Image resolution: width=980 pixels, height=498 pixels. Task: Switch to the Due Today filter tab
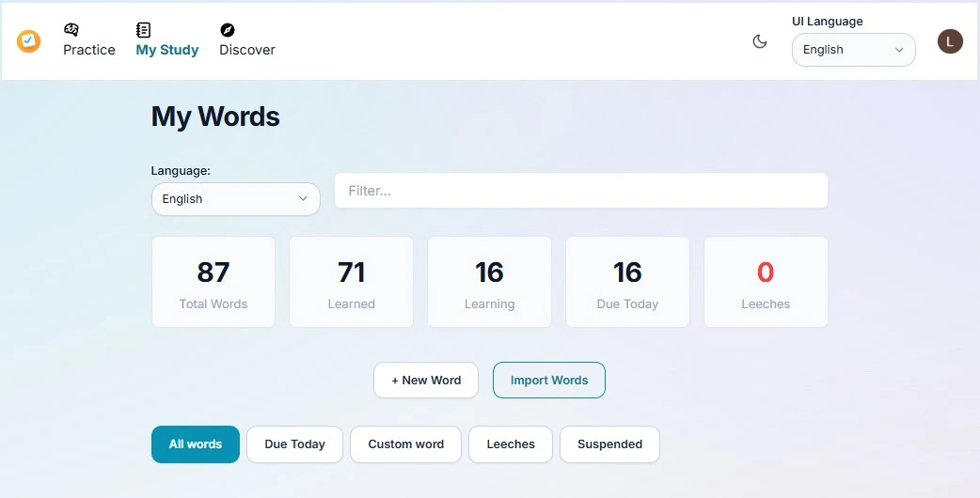(294, 444)
